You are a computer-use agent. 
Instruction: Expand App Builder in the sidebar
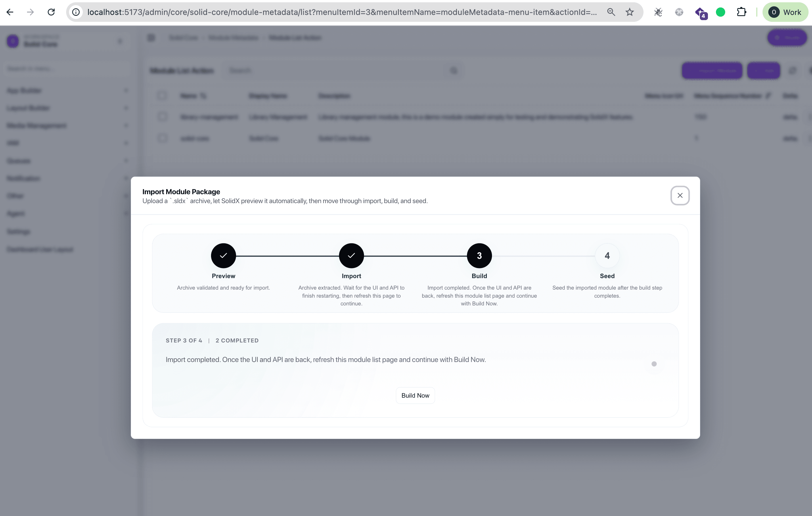coord(68,90)
